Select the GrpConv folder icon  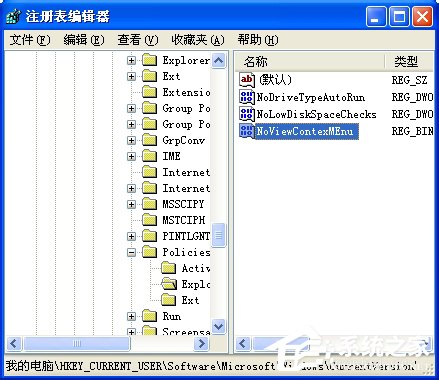coord(149,140)
